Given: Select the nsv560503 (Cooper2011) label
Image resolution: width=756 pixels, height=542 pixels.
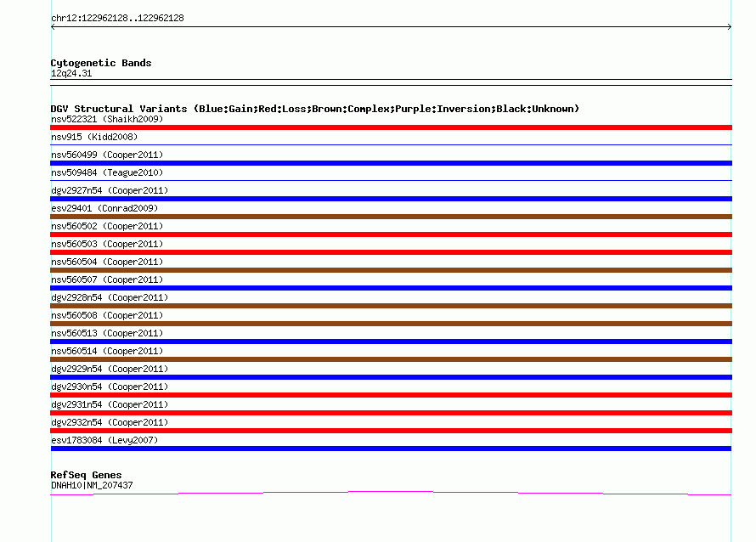Looking at the screenshot, I should pos(107,244).
